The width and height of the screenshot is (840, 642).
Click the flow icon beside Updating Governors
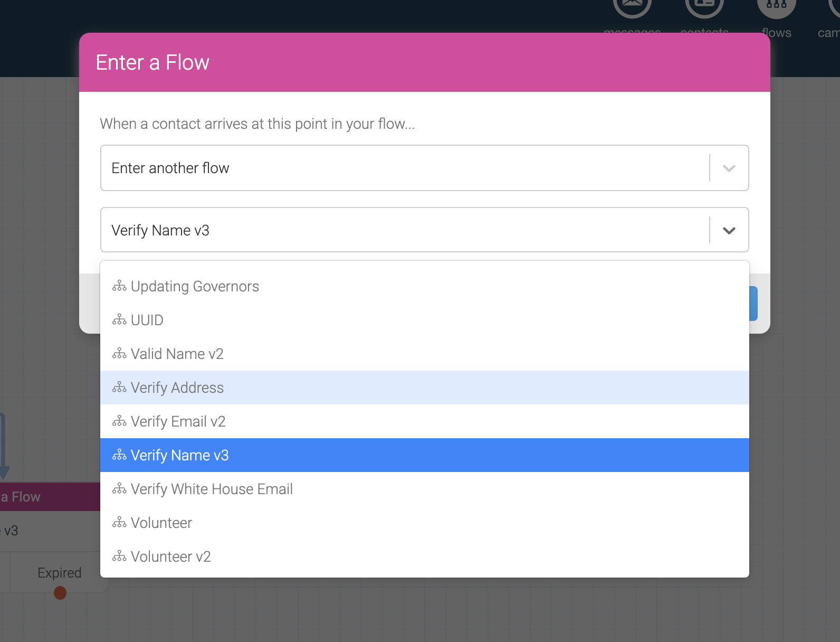[119, 286]
